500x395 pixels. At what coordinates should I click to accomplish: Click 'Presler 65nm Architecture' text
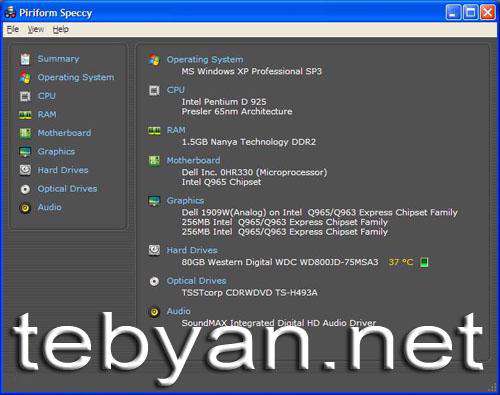pyautogui.click(x=237, y=112)
